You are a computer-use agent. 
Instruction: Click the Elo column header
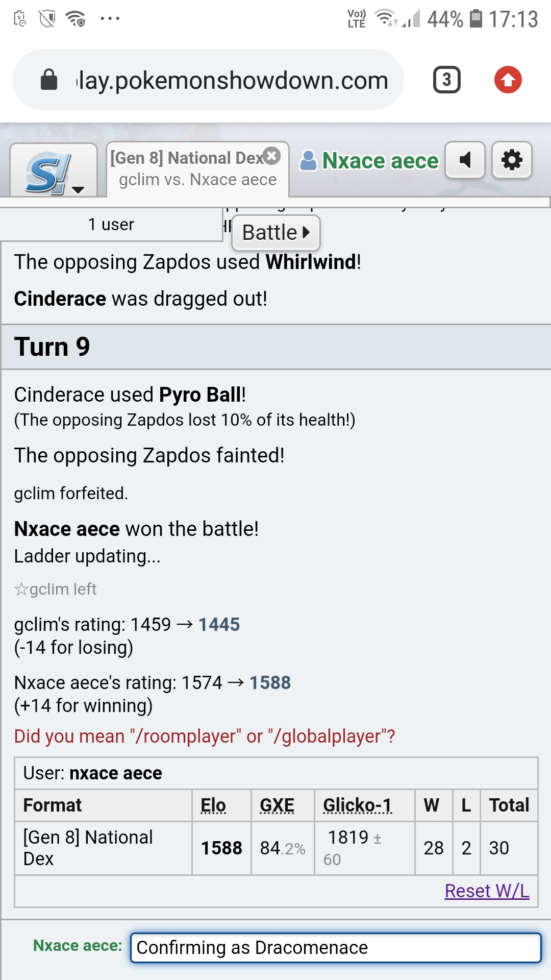[213, 805]
